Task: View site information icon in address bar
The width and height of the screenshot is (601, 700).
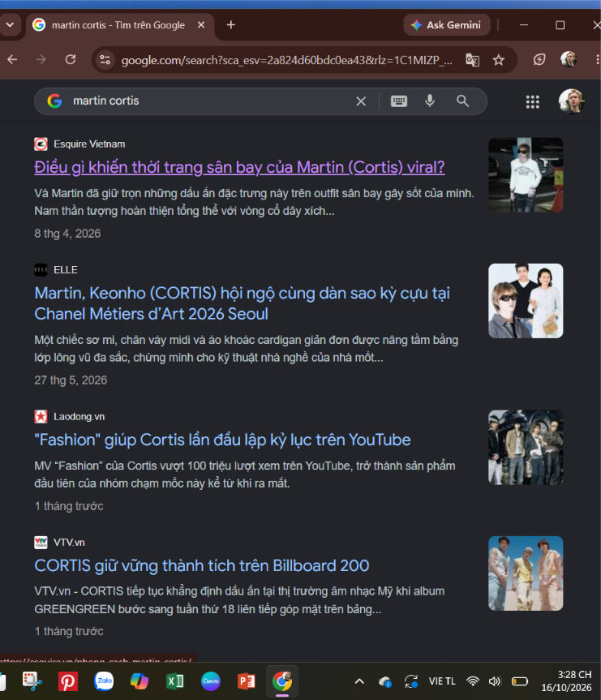Action: click(105, 60)
